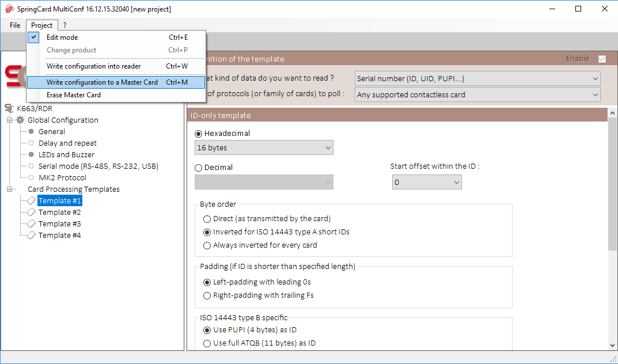Click the Global Configuration gear icon

pyautogui.click(x=20, y=120)
